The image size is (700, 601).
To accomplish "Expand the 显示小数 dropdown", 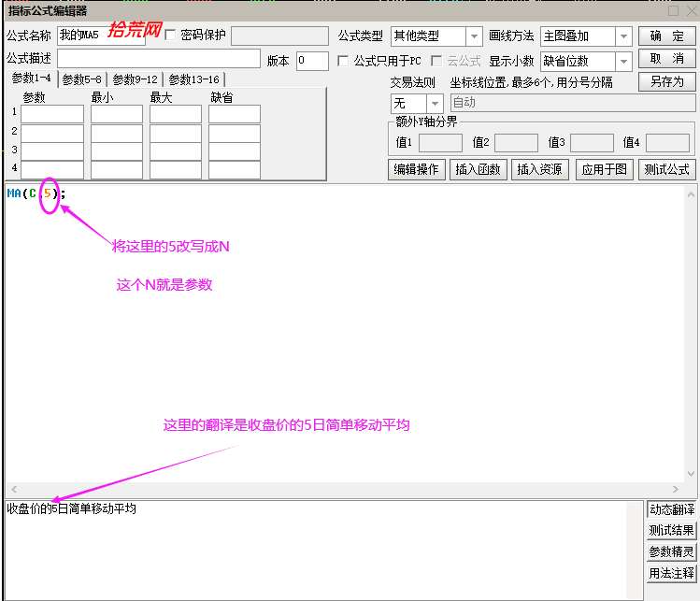I will tap(623, 61).
